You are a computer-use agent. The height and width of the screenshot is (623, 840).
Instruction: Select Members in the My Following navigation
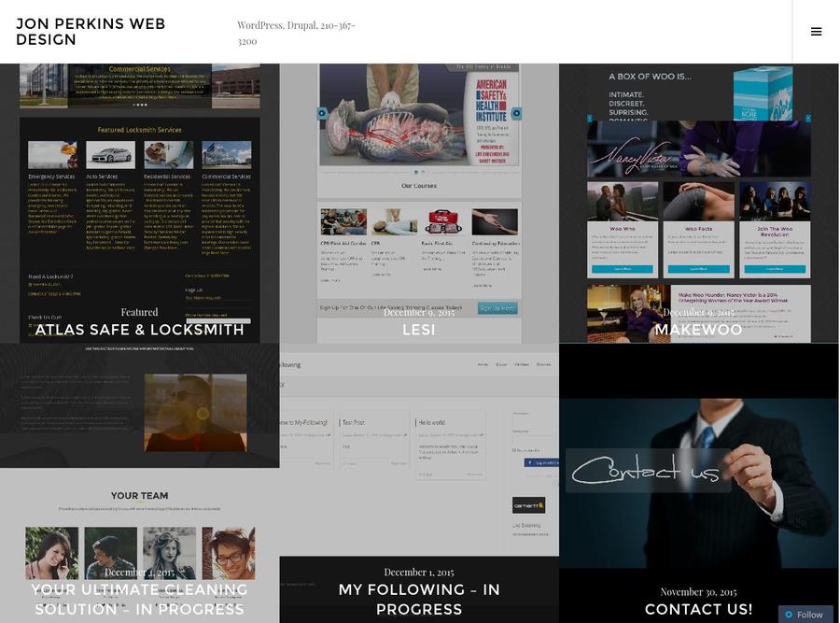pos(522,364)
